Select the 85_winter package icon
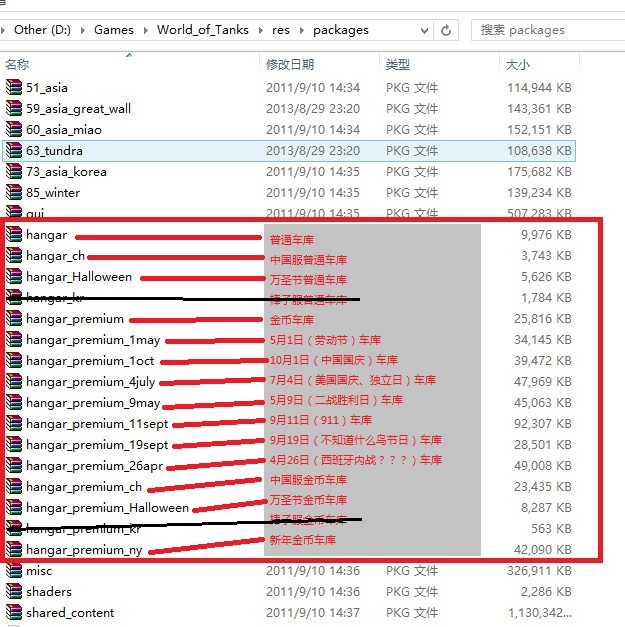625x627 pixels. (x=14, y=192)
